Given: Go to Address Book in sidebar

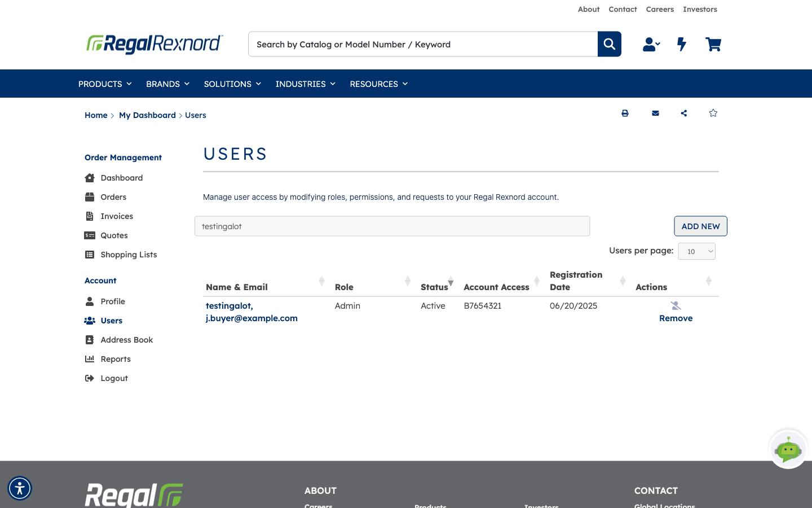Looking at the screenshot, I should coord(127,340).
